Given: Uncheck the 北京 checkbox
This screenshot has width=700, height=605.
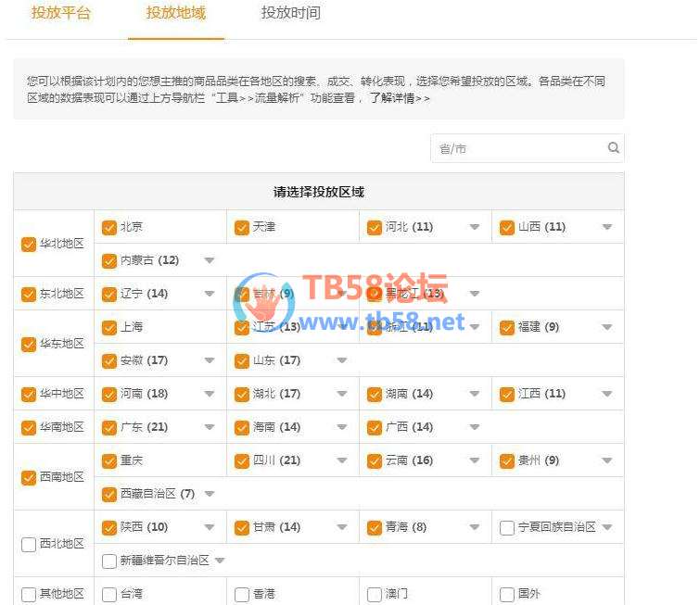Looking at the screenshot, I should [109, 228].
